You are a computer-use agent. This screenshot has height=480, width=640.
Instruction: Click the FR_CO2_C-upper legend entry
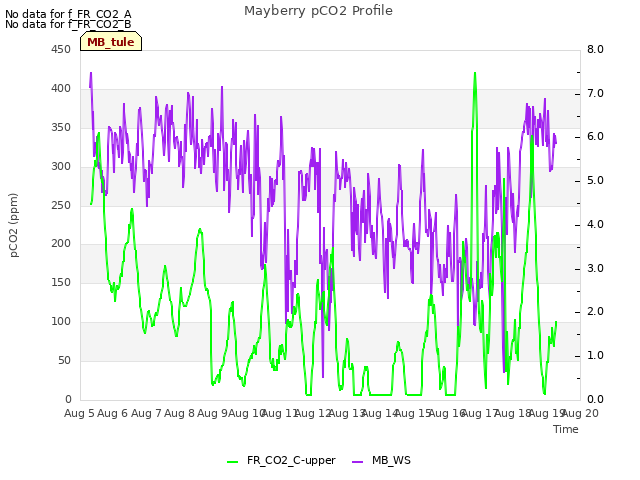(x=281, y=460)
